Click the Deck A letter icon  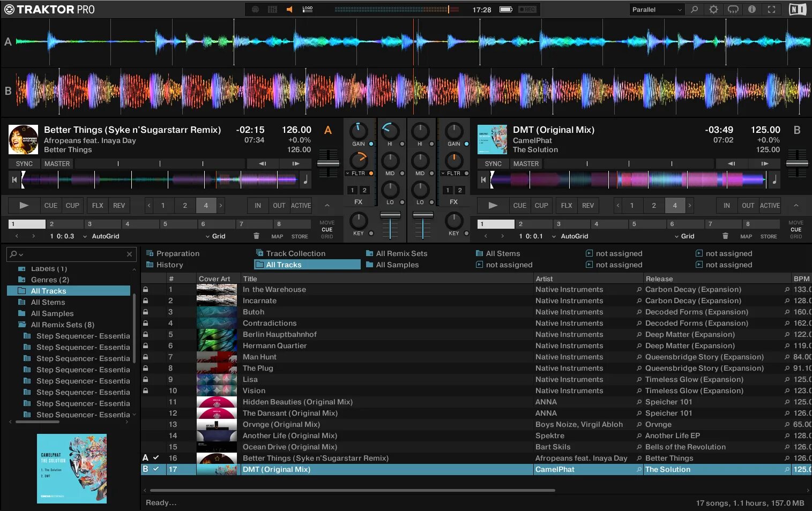pos(328,130)
